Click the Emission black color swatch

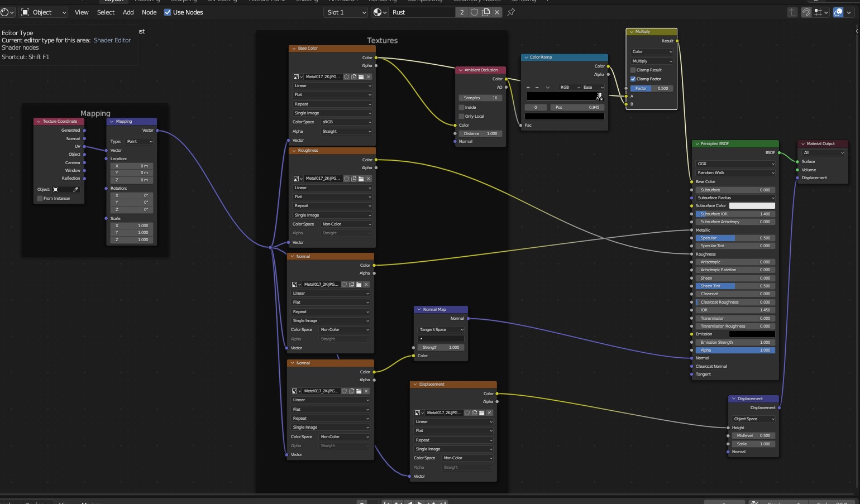click(752, 334)
